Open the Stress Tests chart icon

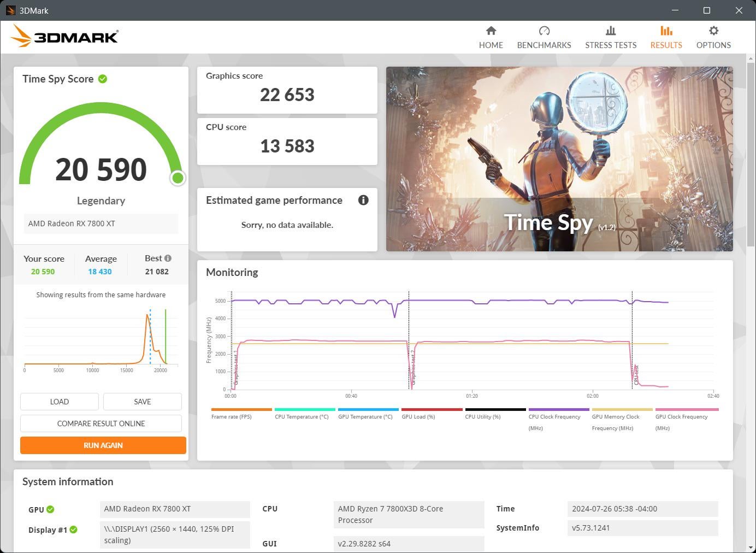point(611,31)
